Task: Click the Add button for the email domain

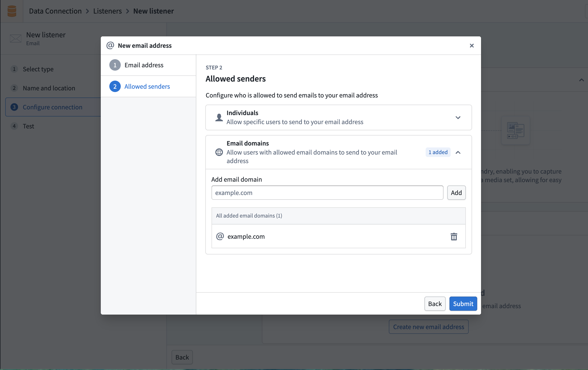Action: pos(456,193)
